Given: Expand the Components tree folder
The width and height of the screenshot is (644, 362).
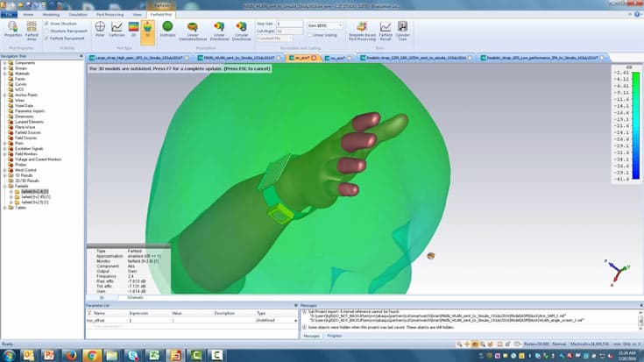Looking at the screenshot, I should point(4,63).
